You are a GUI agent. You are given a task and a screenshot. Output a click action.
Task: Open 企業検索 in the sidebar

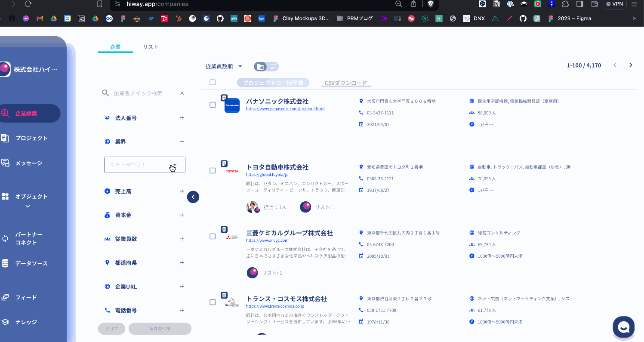(x=29, y=114)
